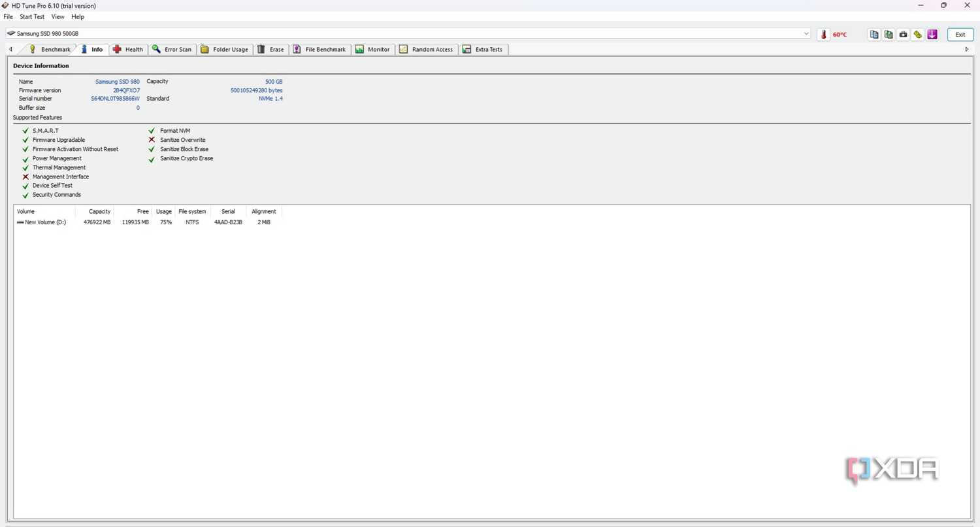
Task: Open options via the yellow toolbar icon
Action: click(x=918, y=34)
